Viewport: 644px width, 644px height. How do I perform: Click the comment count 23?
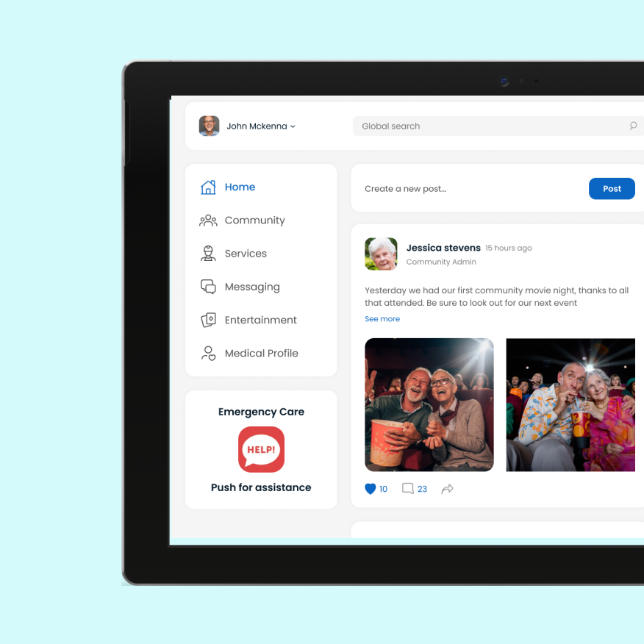pyautogui.click(x=422, y=489)
